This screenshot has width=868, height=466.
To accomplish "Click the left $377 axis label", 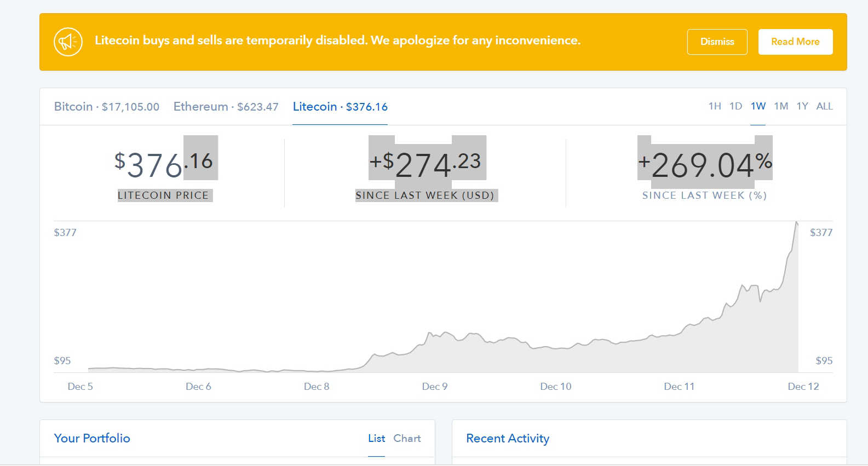I will click(x=65, y=233).
